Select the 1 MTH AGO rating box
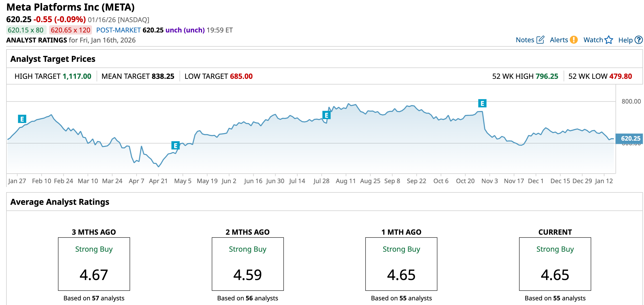The image size is (644, 305). (401, 264)
